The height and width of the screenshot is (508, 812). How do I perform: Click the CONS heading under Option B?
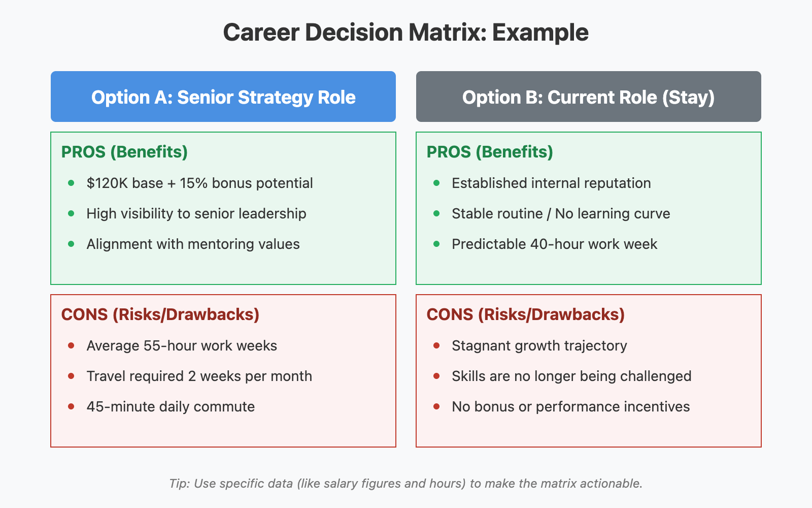525,314
